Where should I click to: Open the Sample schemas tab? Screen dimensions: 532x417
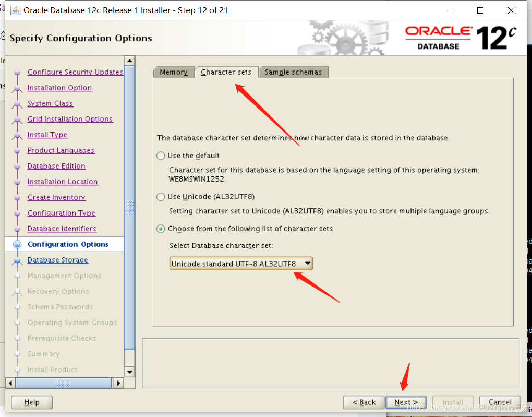tap(293, 72)
